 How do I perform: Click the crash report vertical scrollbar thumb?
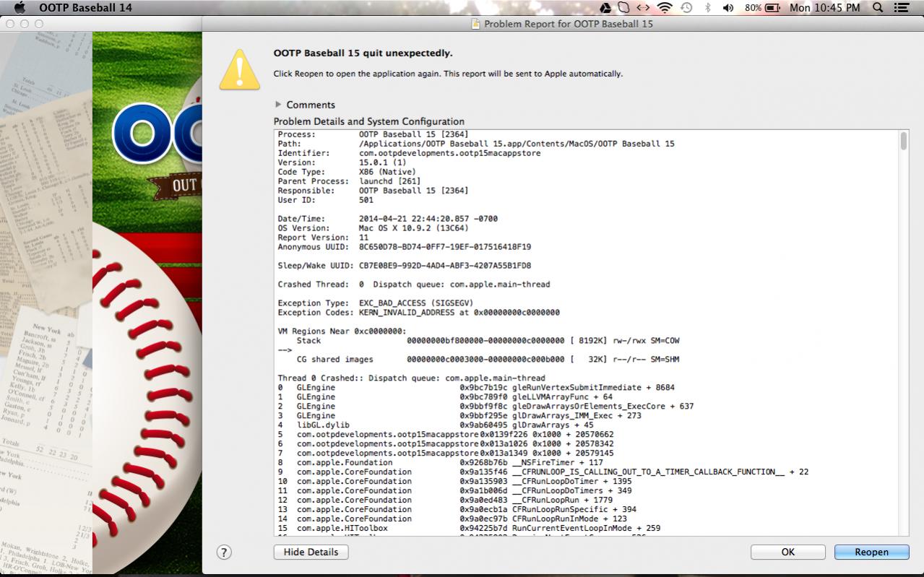click(x=903, y=141)
